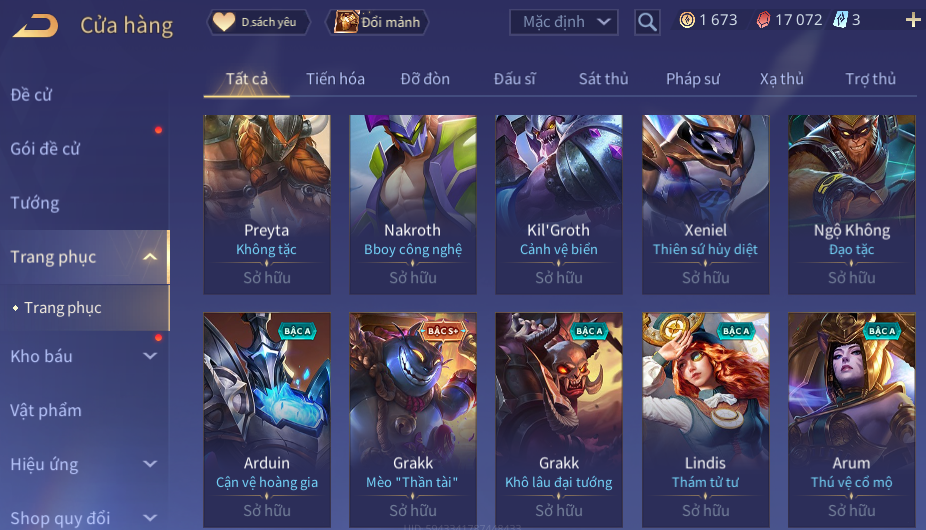Click the golden back arrow icon

point(35,26)
